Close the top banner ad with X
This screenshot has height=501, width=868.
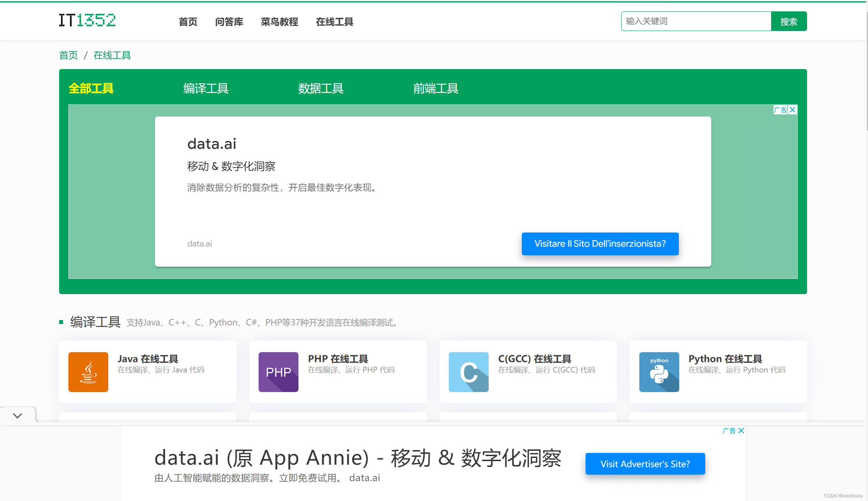(x=792, y=110)
